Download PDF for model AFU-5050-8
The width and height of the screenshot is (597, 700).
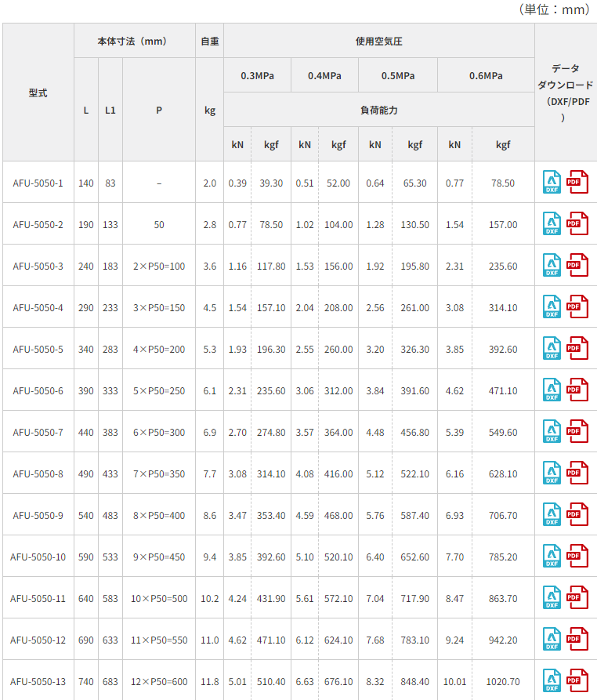578,473
